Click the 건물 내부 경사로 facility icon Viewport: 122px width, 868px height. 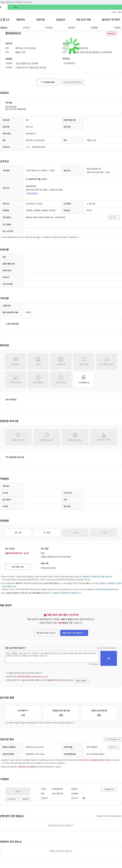pos(104,437)
